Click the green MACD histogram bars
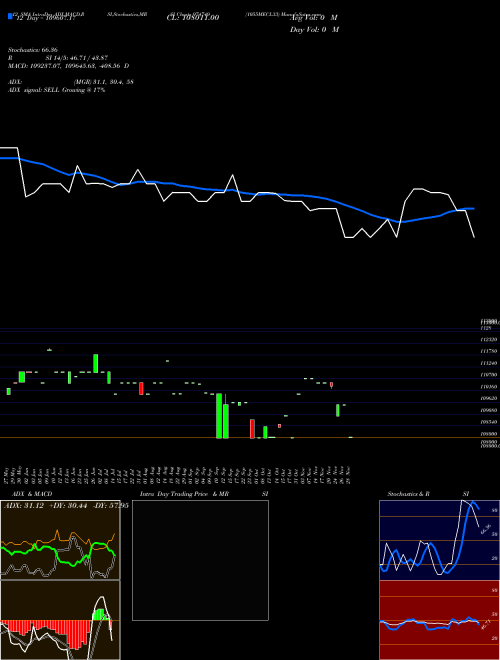Image resolution: width=500 pixels, height=660 pixels. 99,614
